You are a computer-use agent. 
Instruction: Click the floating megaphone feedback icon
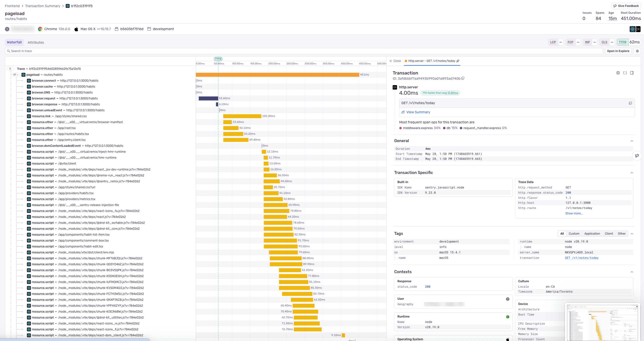[x=637, y=156]
